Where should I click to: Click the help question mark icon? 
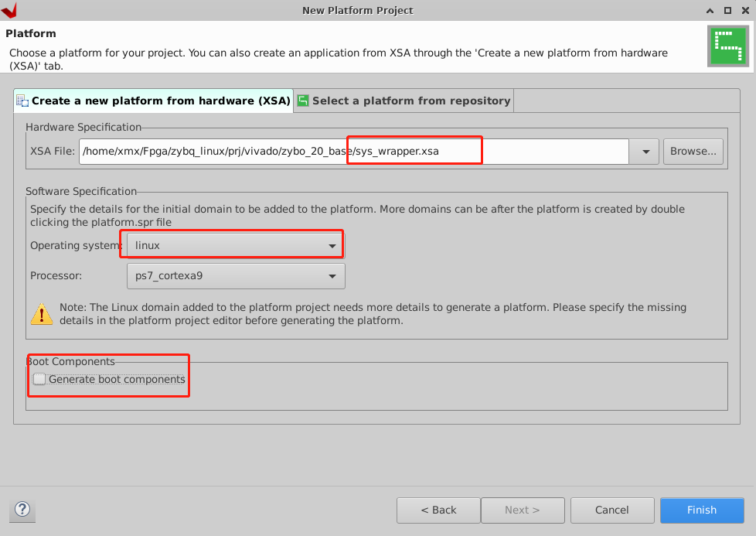point(22,510)
